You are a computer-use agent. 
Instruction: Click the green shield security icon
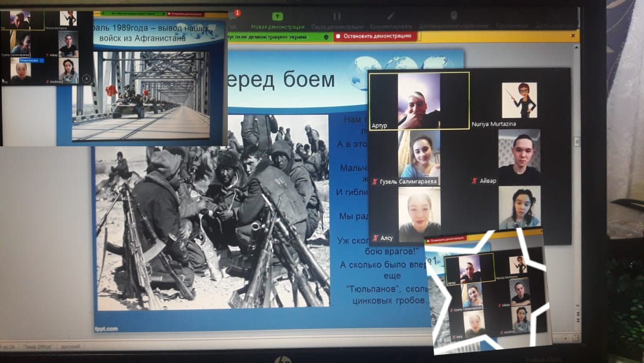click(326, 37)
